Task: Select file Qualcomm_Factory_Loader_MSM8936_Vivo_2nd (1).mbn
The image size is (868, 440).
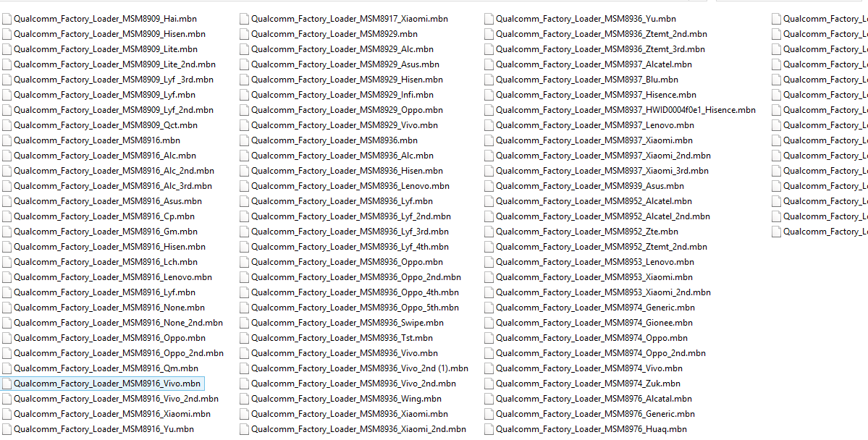Action: click(x=360, y=368)
